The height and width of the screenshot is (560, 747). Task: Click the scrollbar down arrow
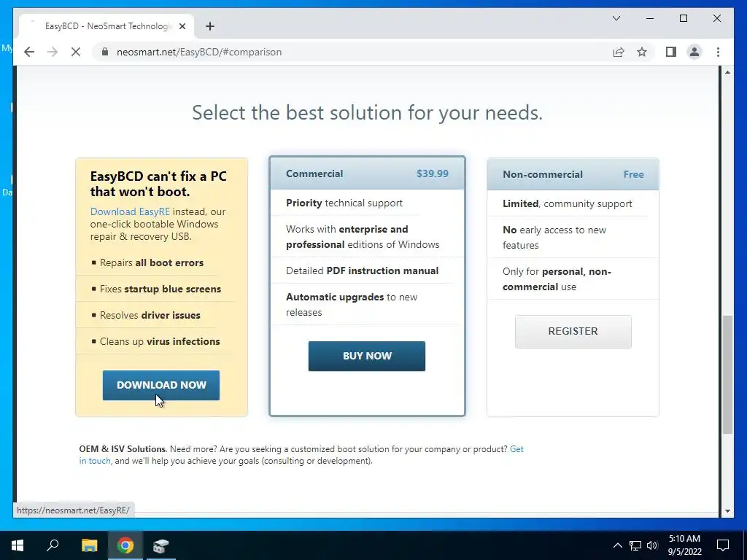[727, 511]
